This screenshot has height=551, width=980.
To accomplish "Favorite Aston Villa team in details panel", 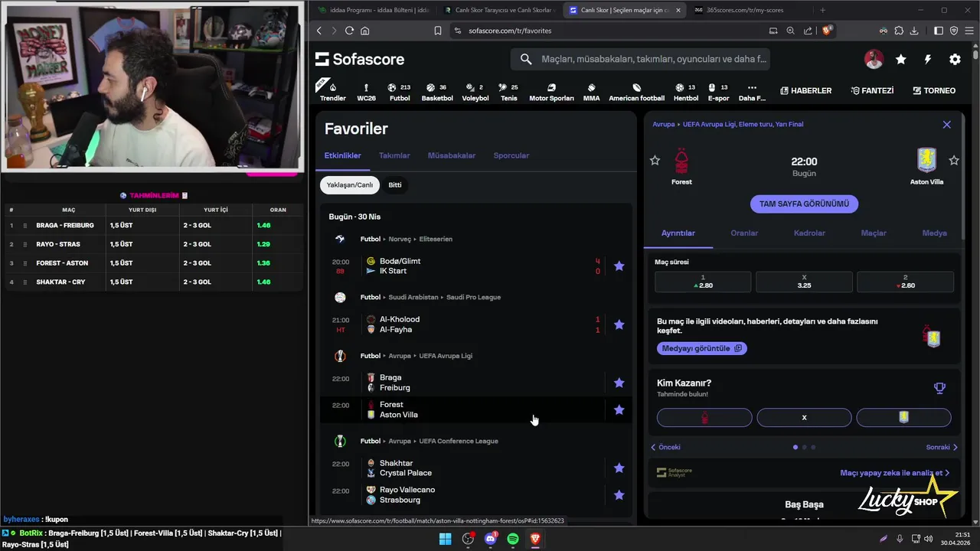I will [954, 161].
